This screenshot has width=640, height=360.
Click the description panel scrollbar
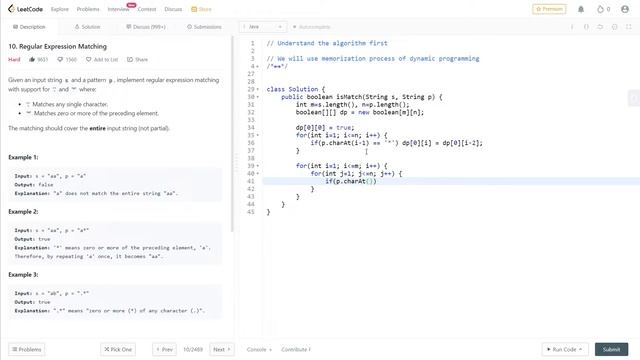click(232, 135)
